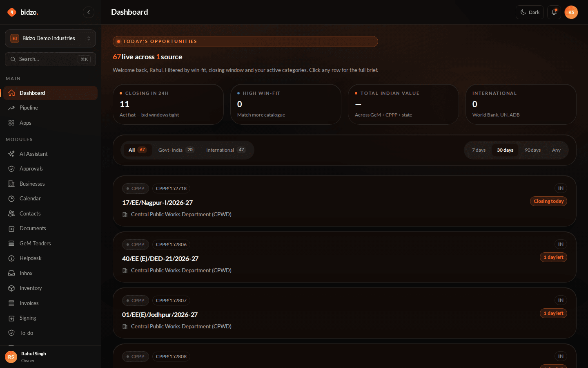This screenshot has height=368, width=588.
Task: Open the RS user avatar menu in the header
Action: [571, 12]
